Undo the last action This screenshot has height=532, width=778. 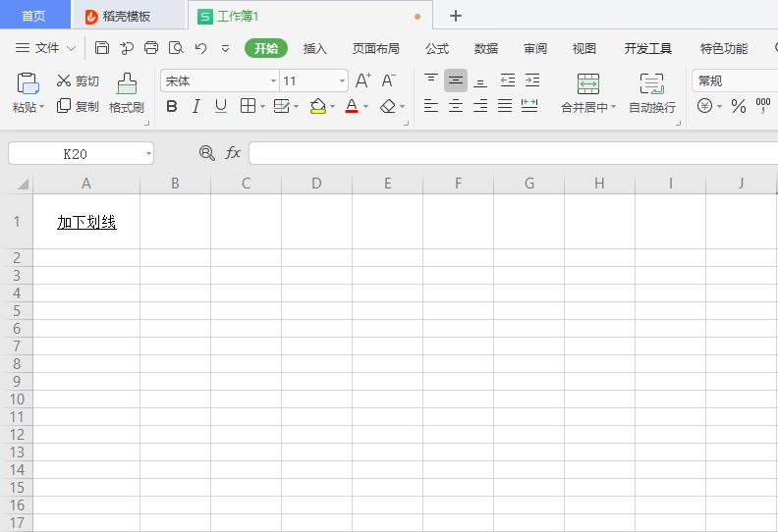[201, 47]
